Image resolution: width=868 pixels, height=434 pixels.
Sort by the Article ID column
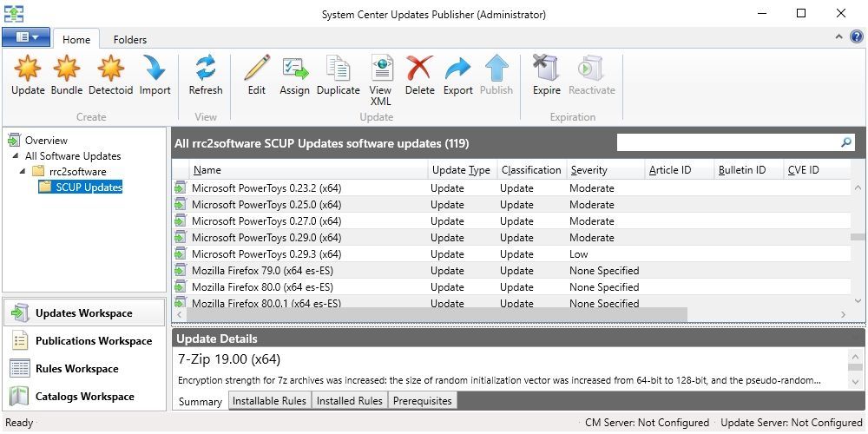coord(680,170)
